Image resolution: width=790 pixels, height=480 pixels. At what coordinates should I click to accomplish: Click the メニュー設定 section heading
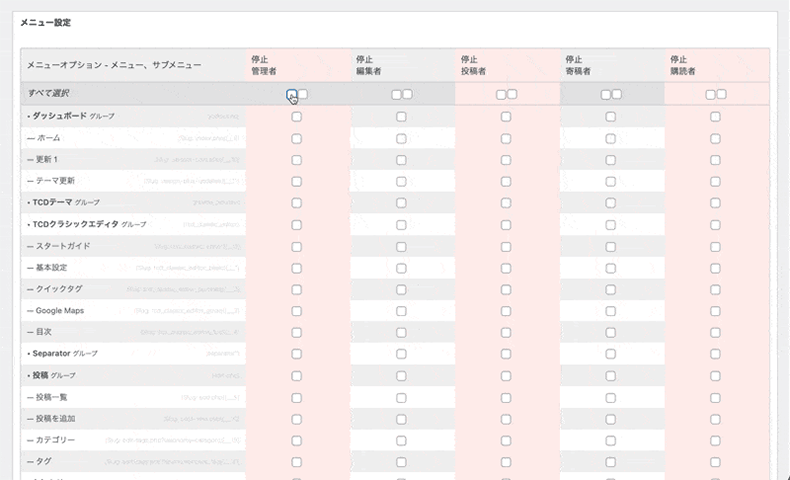[42, 22]
